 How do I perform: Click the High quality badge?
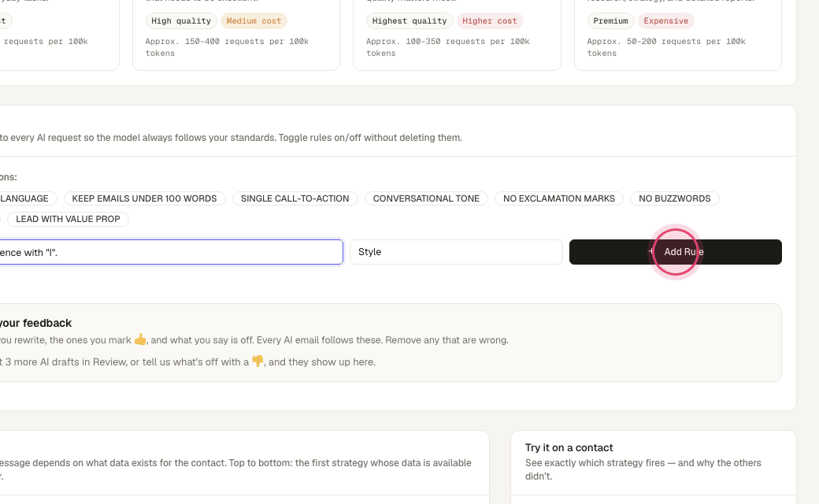[180, 21]
